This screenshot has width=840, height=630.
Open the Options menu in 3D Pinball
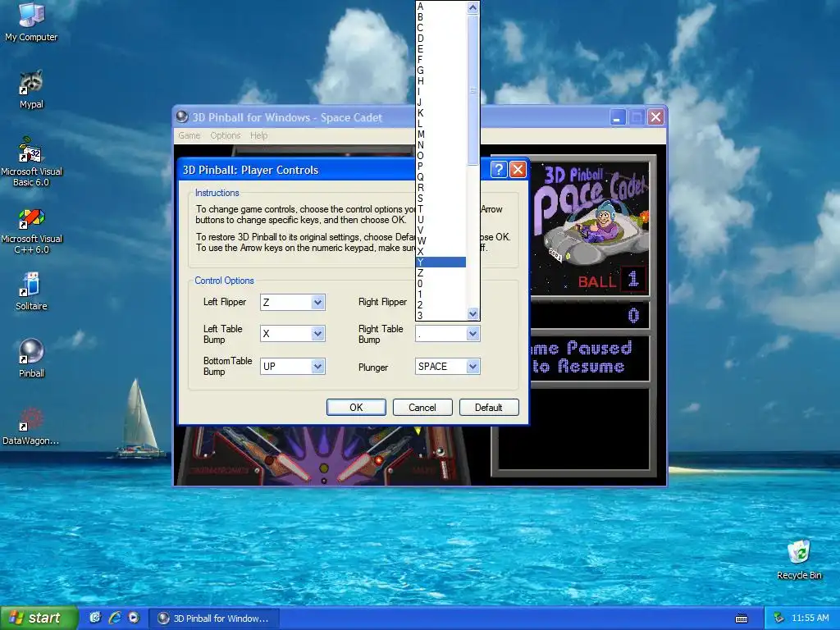225,135
